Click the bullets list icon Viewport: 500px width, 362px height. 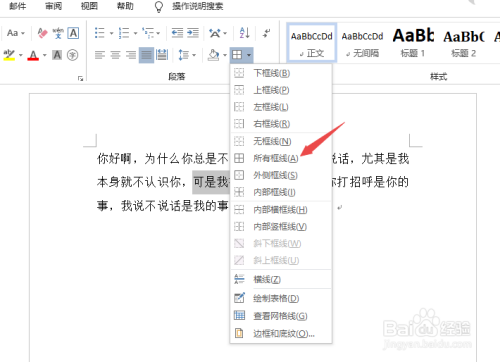[100, 33]
